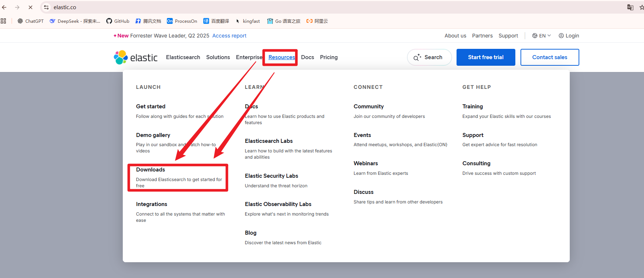This screenshot has height=278, width=644.
Task: Open the Solutions nav menu
Action: (x=218, y=57)
